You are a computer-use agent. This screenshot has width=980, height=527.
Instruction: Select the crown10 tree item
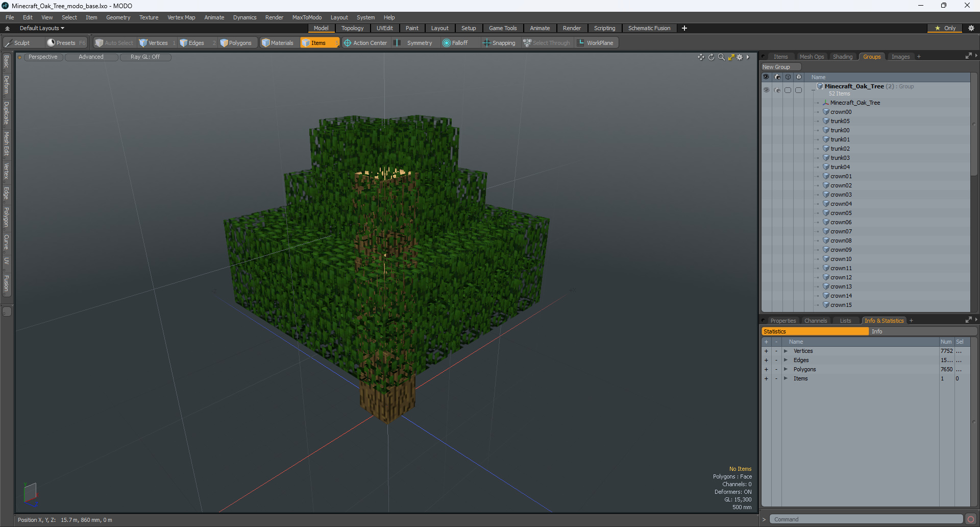tap(841, 259)
